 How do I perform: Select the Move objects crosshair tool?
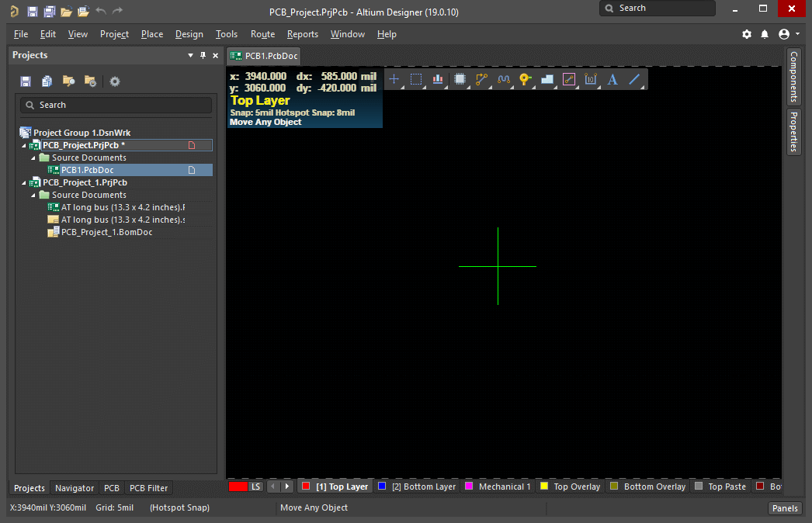point(394,79)
